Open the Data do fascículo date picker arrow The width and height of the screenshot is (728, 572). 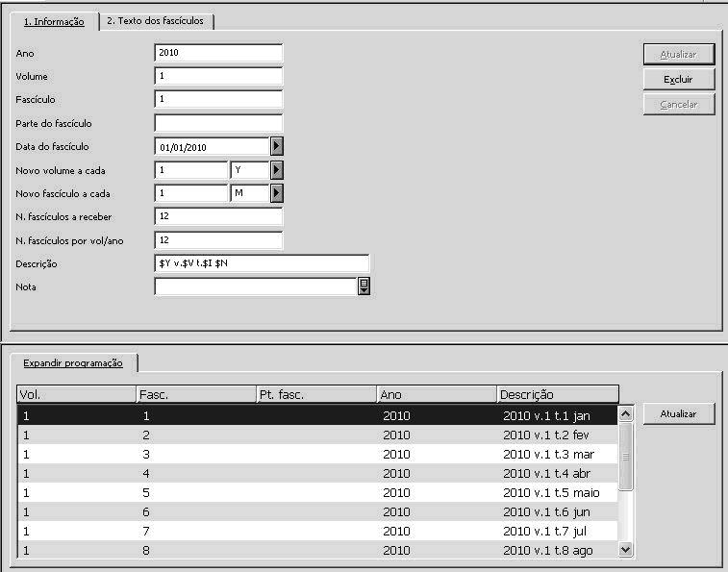[277, 146]
